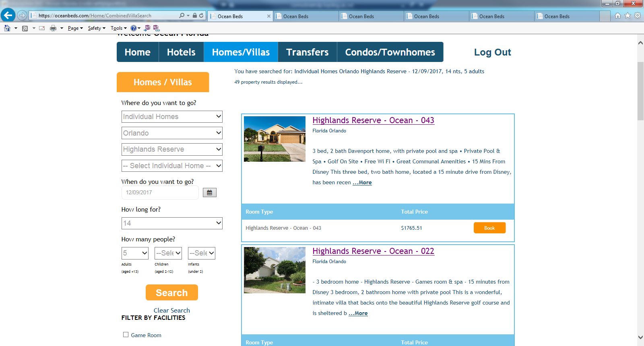Click the 12/09/2017 date field

160,192
